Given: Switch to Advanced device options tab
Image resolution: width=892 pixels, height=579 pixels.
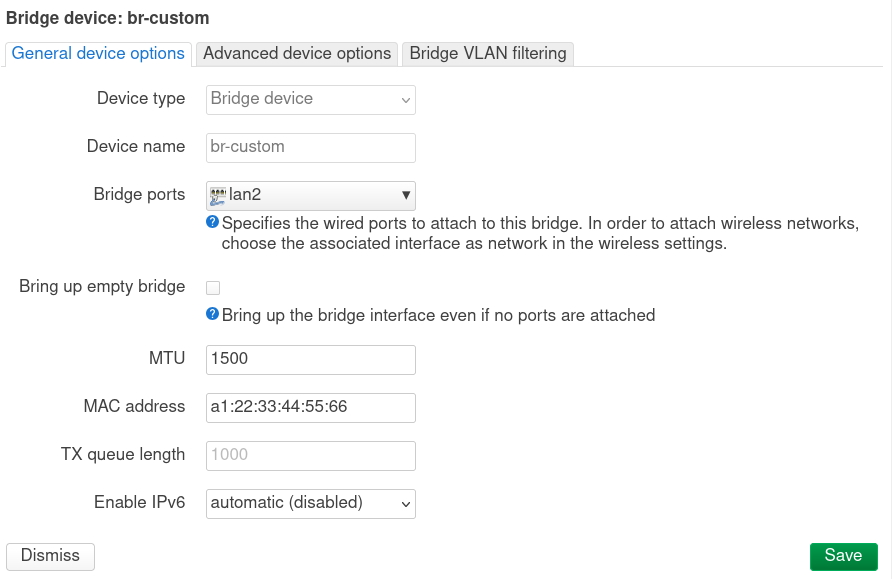Looking at the screenshot, I should 297,53.
